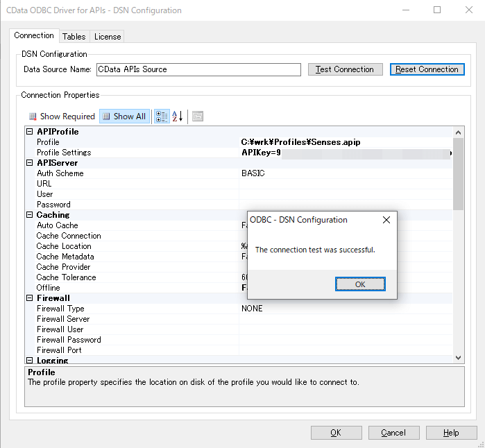
Task: Click the Senses.apip profile path value
Action: (x=300, y=142)
